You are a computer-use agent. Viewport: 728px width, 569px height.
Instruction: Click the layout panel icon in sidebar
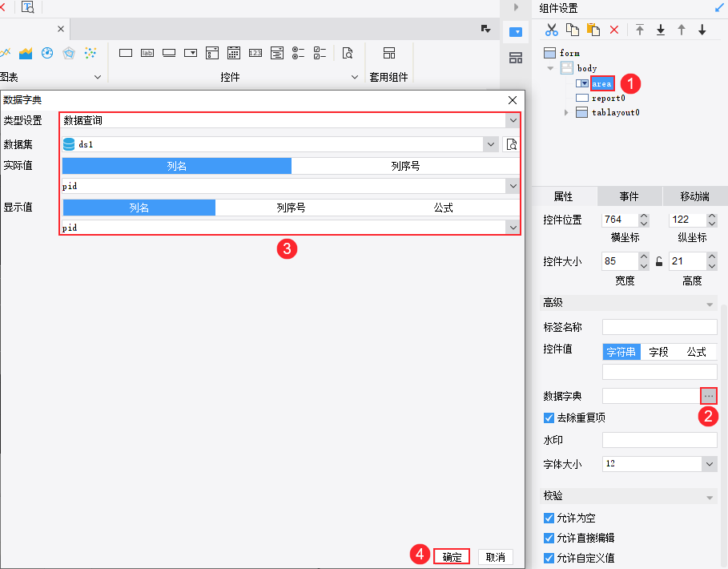tap(515, 58)
